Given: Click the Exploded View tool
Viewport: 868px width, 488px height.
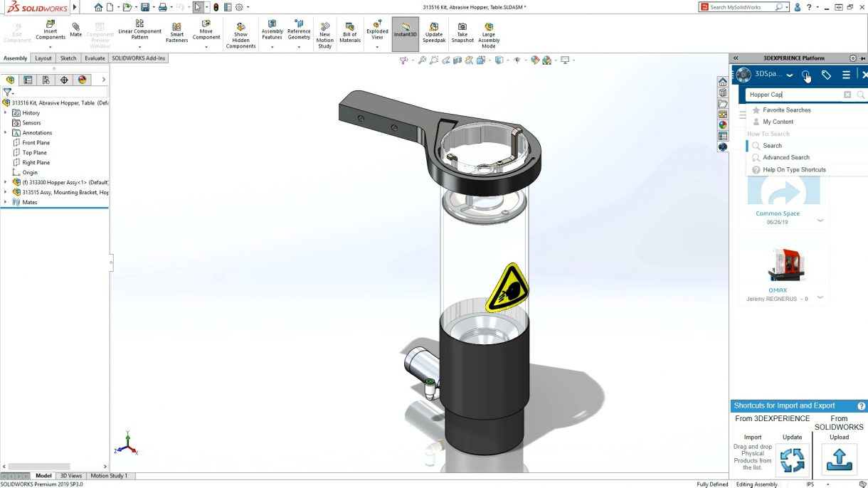Looking at the screenshot, I should 377,31.
